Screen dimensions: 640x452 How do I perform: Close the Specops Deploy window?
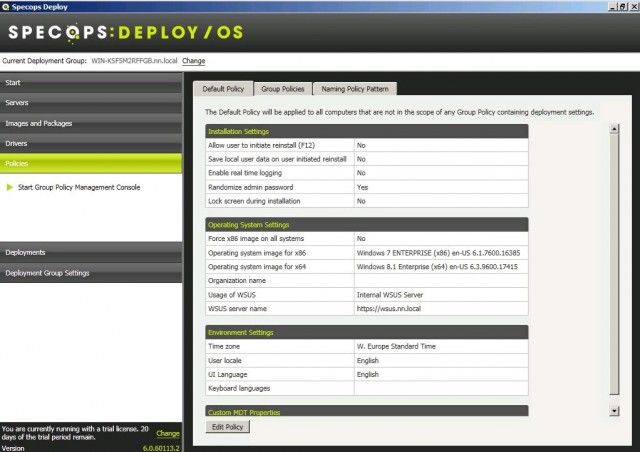(x=634, y=7)
